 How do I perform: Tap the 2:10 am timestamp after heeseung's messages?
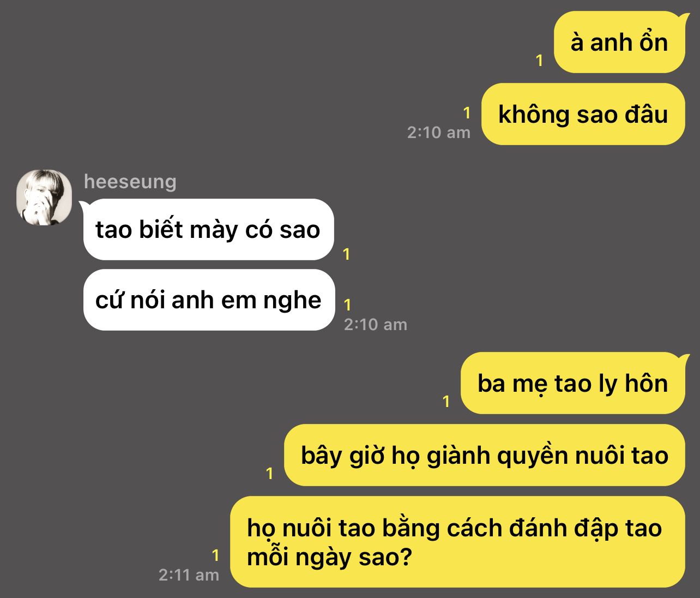click(376, 325)
